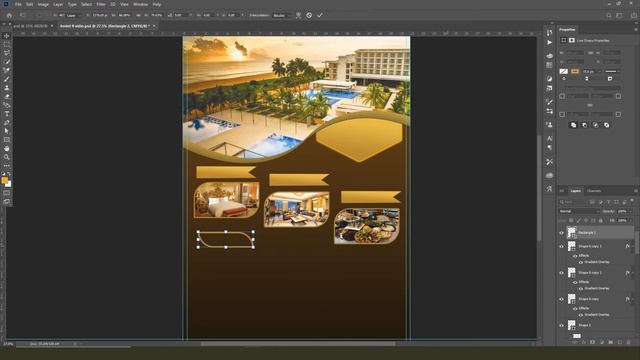Select the Rectangle 2 layer thumbnail
This screenshot has width=640, height=360.
pyautogui.click(x=571, y=233)
